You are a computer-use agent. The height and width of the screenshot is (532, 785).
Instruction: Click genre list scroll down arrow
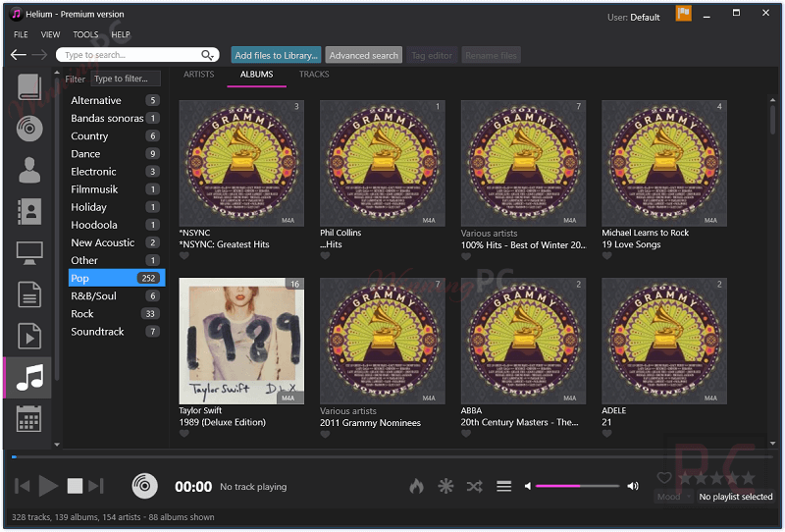(57, 445)
